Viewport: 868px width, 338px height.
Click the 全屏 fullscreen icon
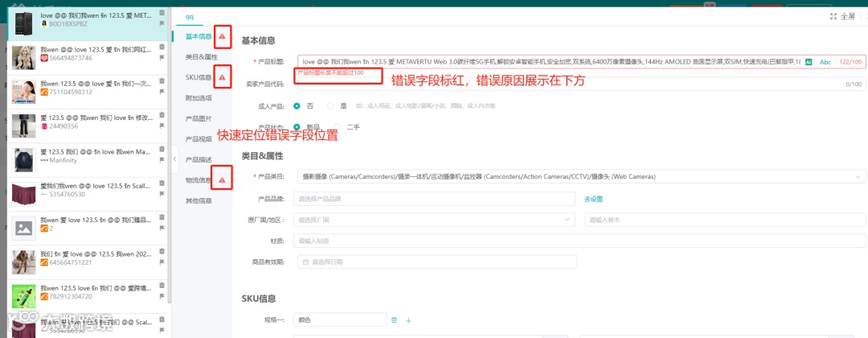click(x=833, y=17)
